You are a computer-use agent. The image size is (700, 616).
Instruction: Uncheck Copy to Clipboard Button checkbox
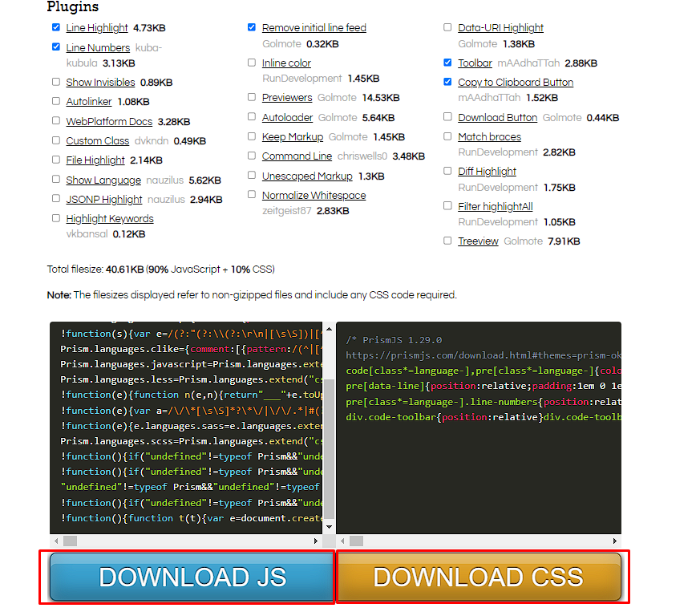pyautogui.click(x=447, y=82)
